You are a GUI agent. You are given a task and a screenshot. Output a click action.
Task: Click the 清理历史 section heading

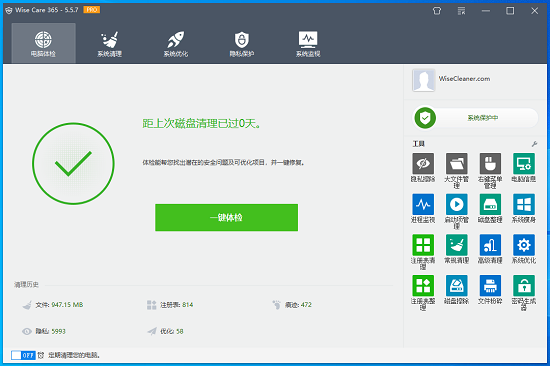click(26, 285)
